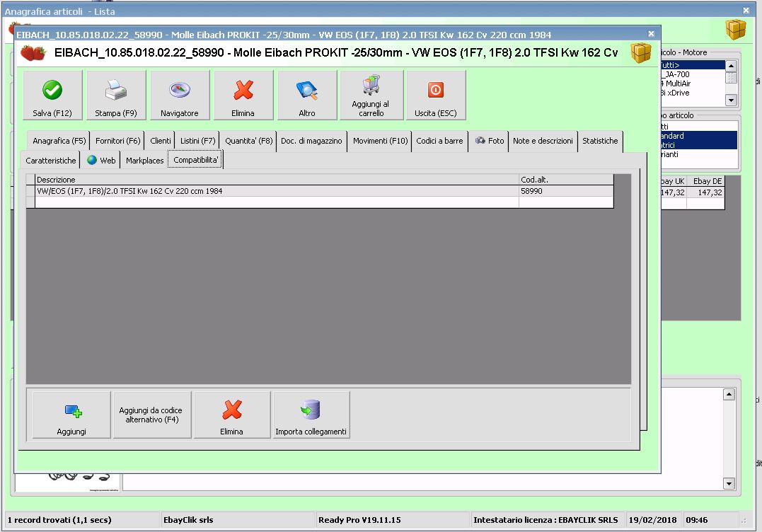Click the yellow cube icon in Lista window
This screenshot has height=532, width=762.
(736, 30)
